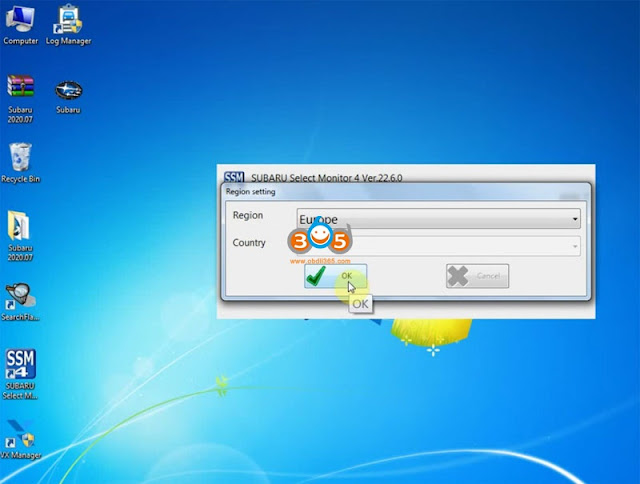Click the Region setting dialog title
The image size is (640, 484).
point(251,192)
